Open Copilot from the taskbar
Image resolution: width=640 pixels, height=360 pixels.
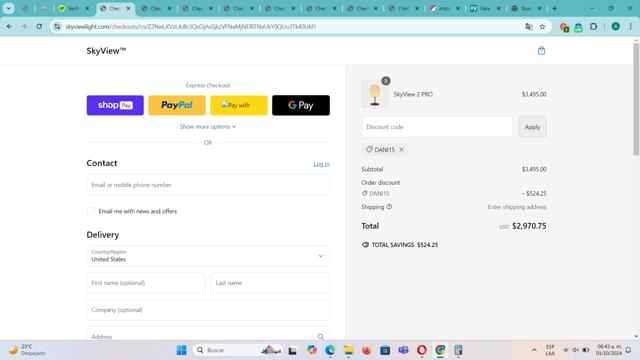point(312,350)
